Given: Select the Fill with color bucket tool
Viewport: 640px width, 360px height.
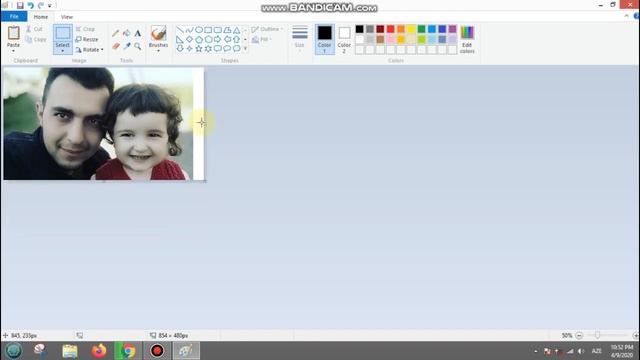Looking at the screenshot, I should [x=127, y=33].
